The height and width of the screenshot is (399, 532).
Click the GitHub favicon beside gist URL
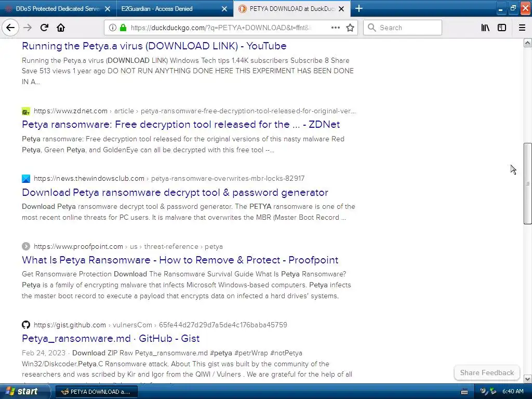pos(26,325)
